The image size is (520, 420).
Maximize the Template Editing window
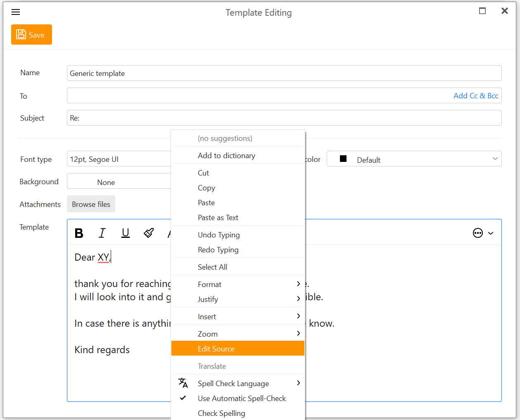[482, 11]
